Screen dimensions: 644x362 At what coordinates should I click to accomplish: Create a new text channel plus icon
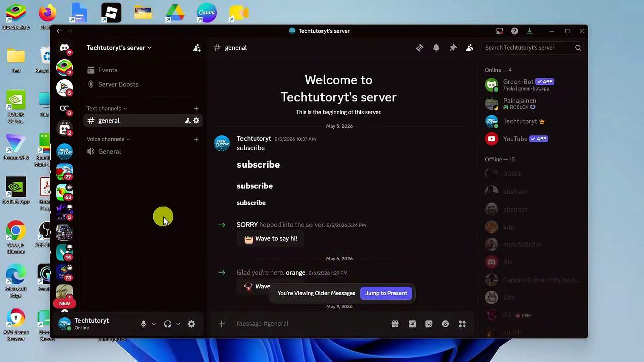pyautogui.click(x=196, y=108)
